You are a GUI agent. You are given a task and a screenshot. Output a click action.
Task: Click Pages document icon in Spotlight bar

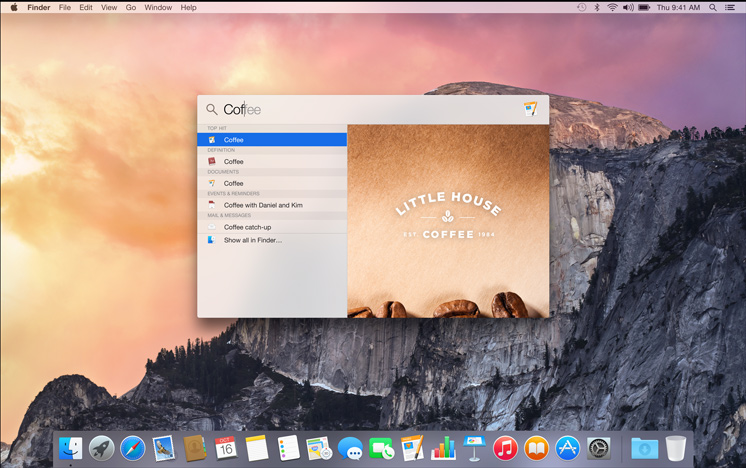tap(530, 109)
